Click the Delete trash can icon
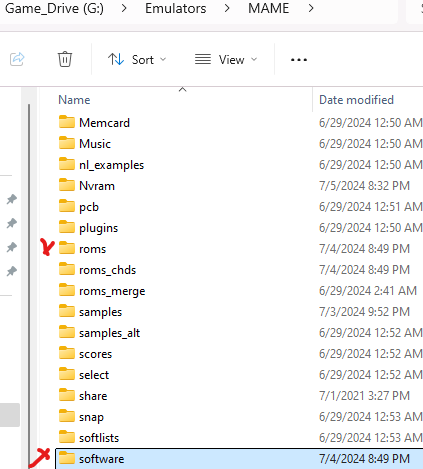The width and height of the screenshot is (423, 469). click(65, 59)
